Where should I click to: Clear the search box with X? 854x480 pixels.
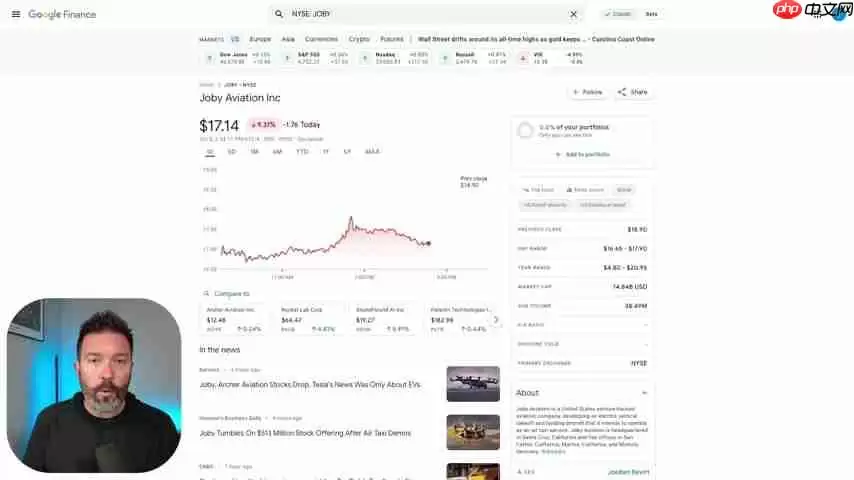[x=574, y=14]
